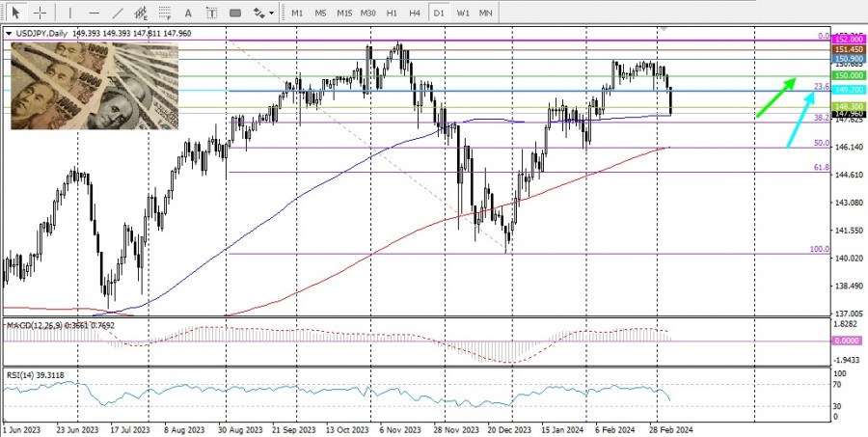
Task: Choose the trendline drawing tool
Action: [118, 13]
